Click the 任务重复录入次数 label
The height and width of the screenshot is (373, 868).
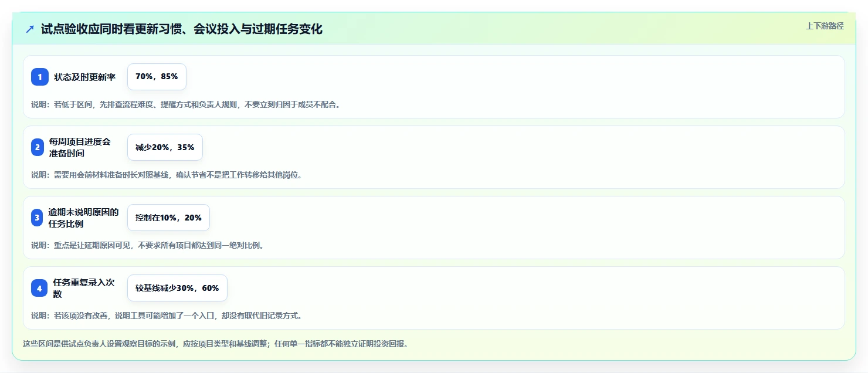[x=84, y=288]
